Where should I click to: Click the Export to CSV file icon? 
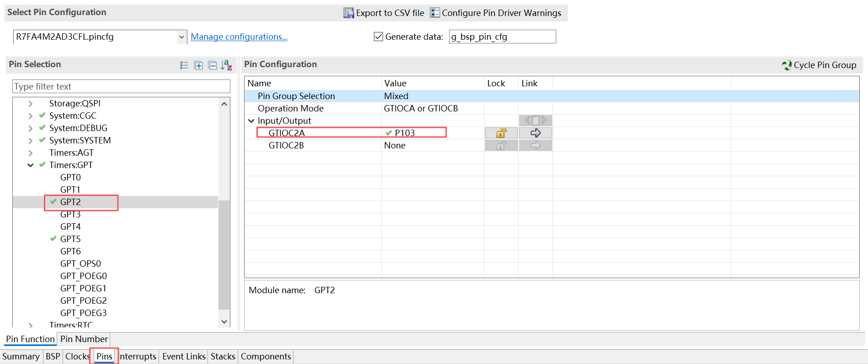(348, 13)
